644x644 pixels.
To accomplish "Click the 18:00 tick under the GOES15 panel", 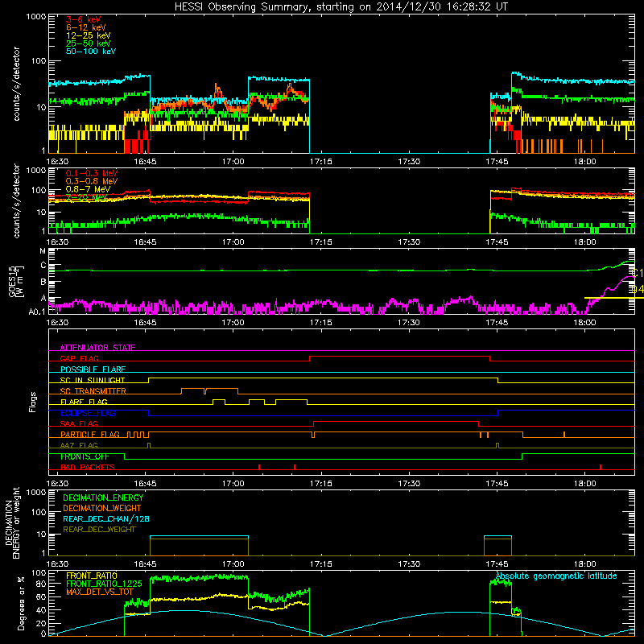I will coord(585,323).
